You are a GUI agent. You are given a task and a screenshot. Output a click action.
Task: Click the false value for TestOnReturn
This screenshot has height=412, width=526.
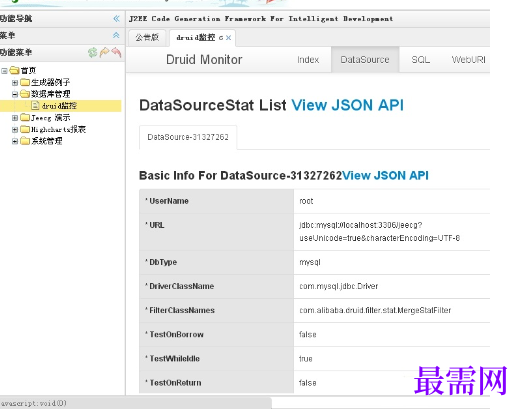click(x=308, y=383)
